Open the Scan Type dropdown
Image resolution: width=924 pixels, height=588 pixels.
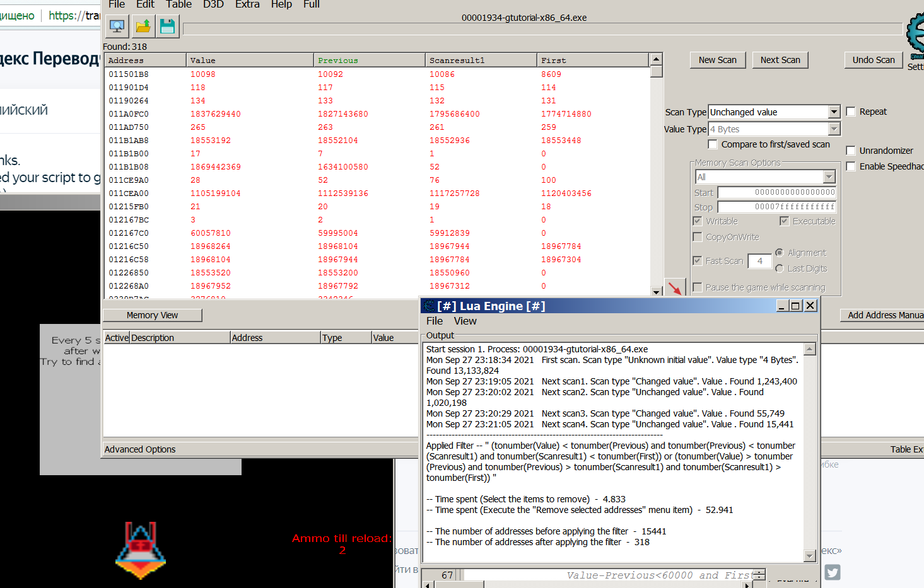834,112
